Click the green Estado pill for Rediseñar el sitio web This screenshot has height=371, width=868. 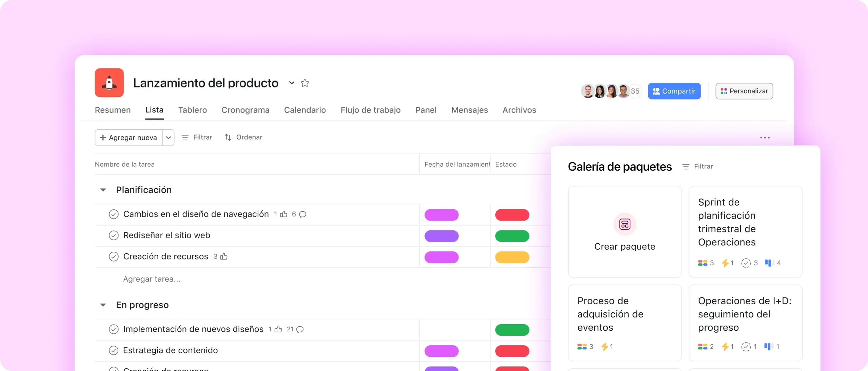(512, 236)
